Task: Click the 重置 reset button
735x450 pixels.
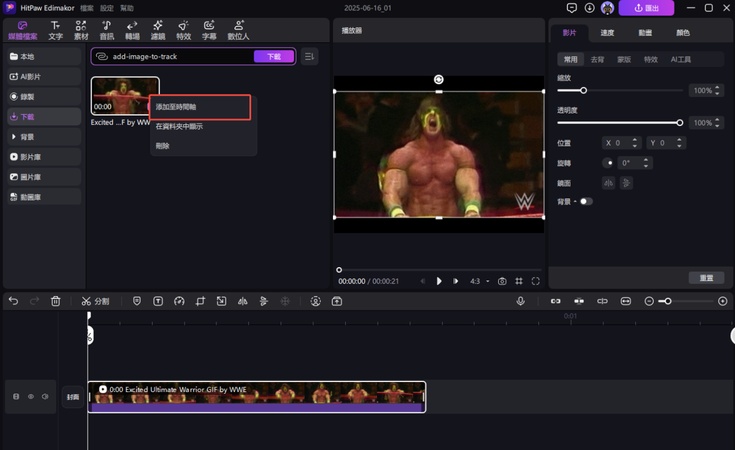Action: click(706, 277)
